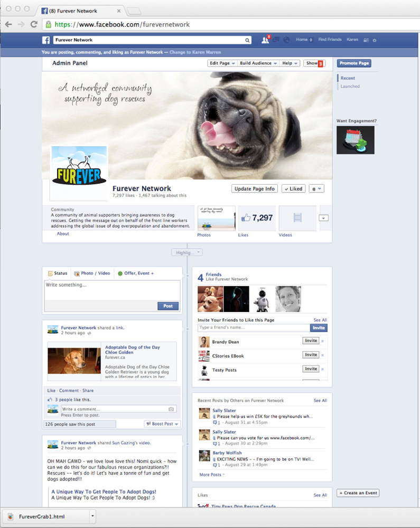
Task: Click the FureverGrab1.html download file icon
Action: [11, 516]
